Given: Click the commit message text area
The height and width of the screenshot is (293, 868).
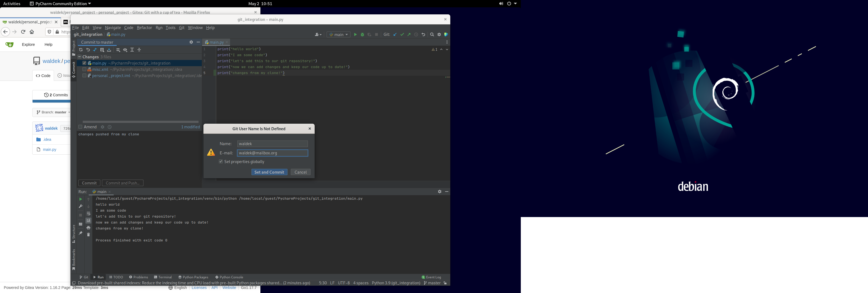Looking at the screenshot, I should pyautogui.click(x=139, y=154).
